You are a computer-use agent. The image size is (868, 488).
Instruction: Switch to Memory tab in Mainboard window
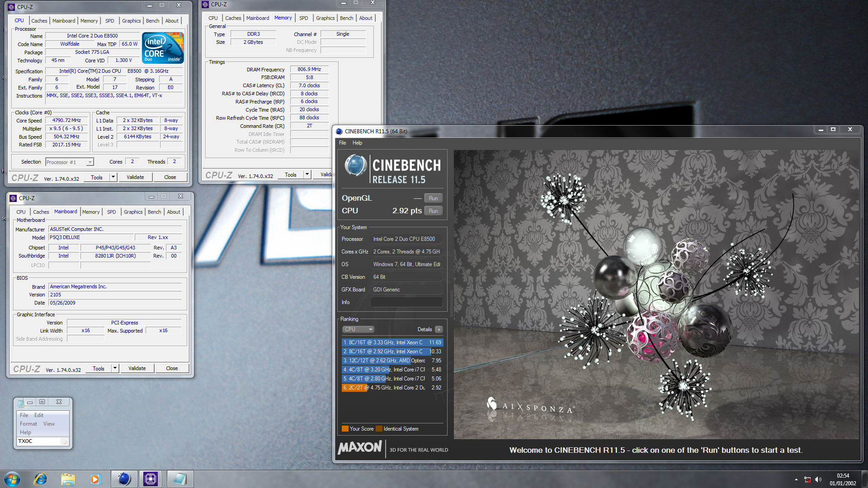(x=91, y=212)
